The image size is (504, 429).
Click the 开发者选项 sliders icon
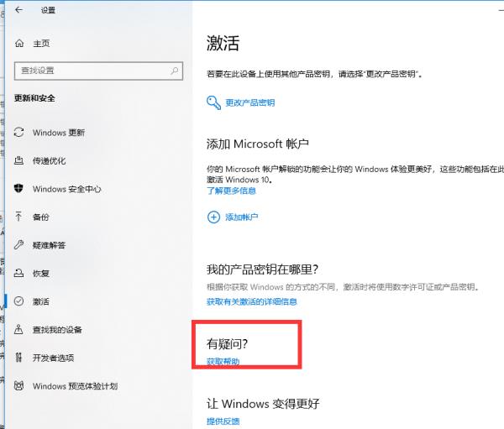click(18, 358)
